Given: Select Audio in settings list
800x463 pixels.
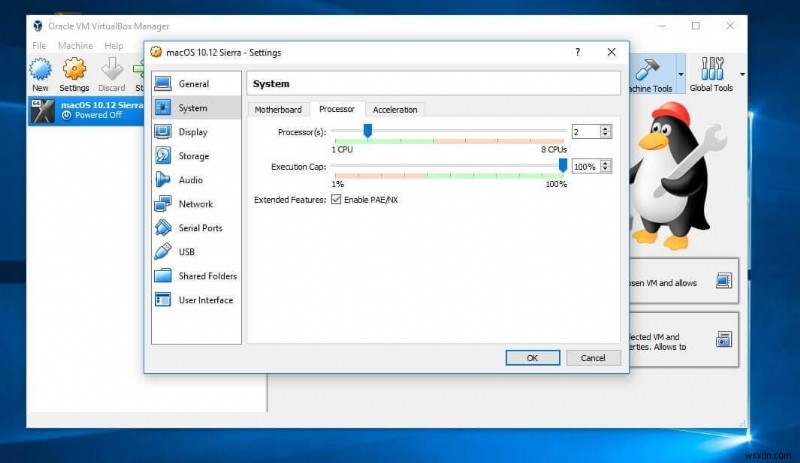Looking at the screenshot, I should (x=196, y=180).
